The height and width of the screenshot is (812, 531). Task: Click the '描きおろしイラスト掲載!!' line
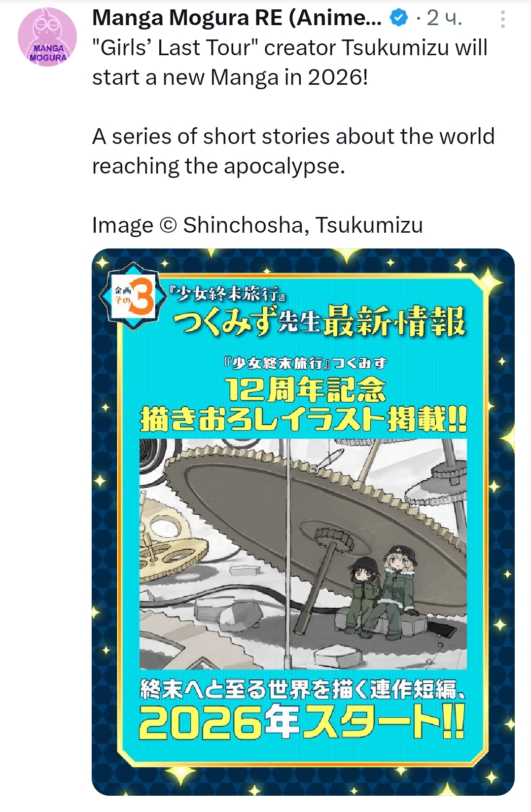tap(304, 419)
